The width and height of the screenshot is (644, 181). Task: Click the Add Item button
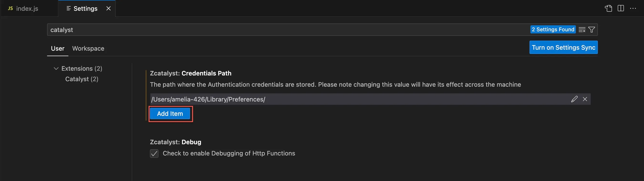170,114
